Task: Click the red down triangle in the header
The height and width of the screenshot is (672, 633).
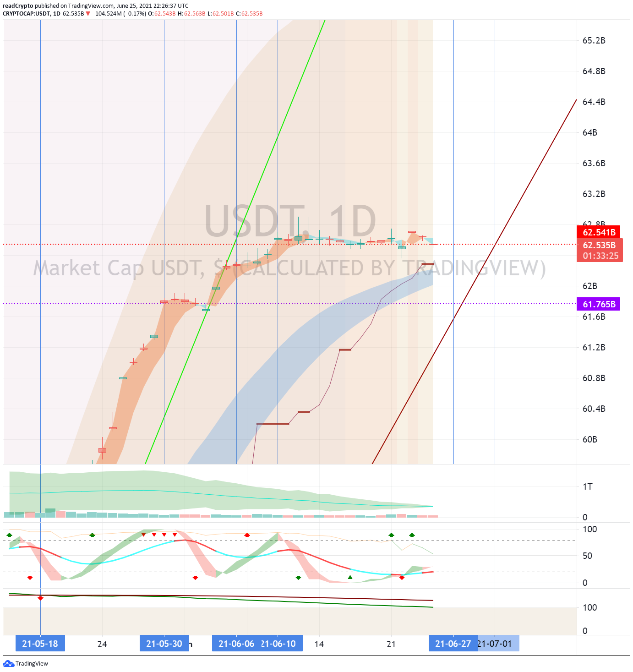Action: click(x=88, y=13)
